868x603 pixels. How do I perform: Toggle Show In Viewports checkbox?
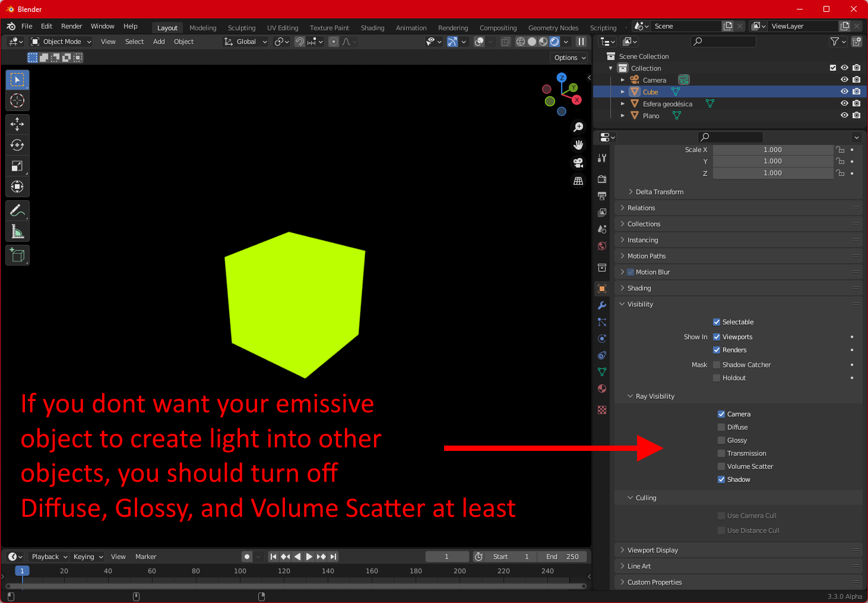tap(717, 337)
